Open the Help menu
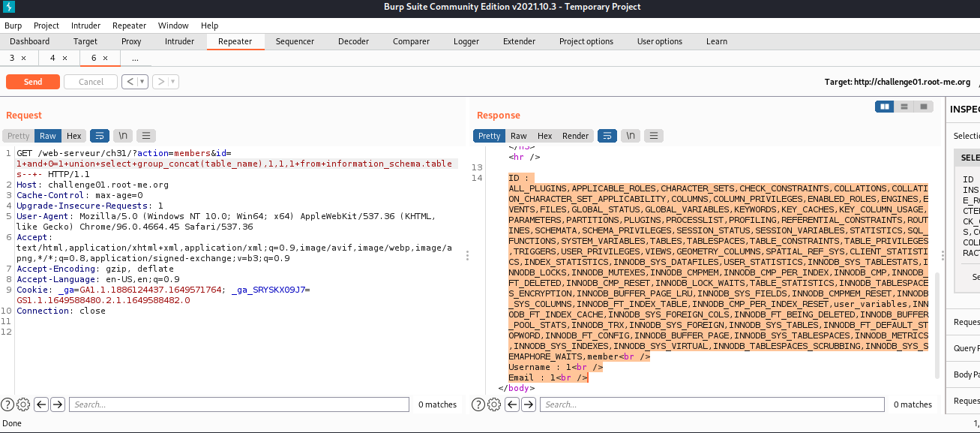The image size is (980, 433). (x=210, y=26)
